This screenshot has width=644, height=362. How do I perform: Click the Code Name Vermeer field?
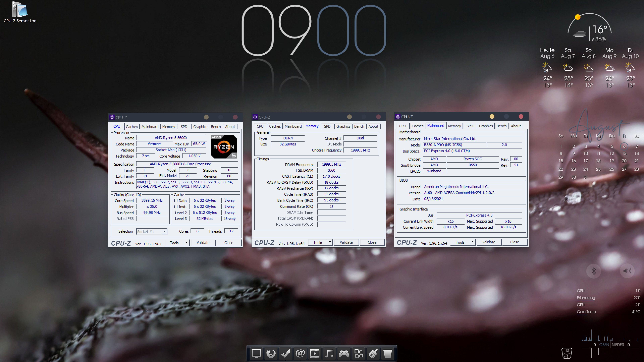click(x=154, y=144)
